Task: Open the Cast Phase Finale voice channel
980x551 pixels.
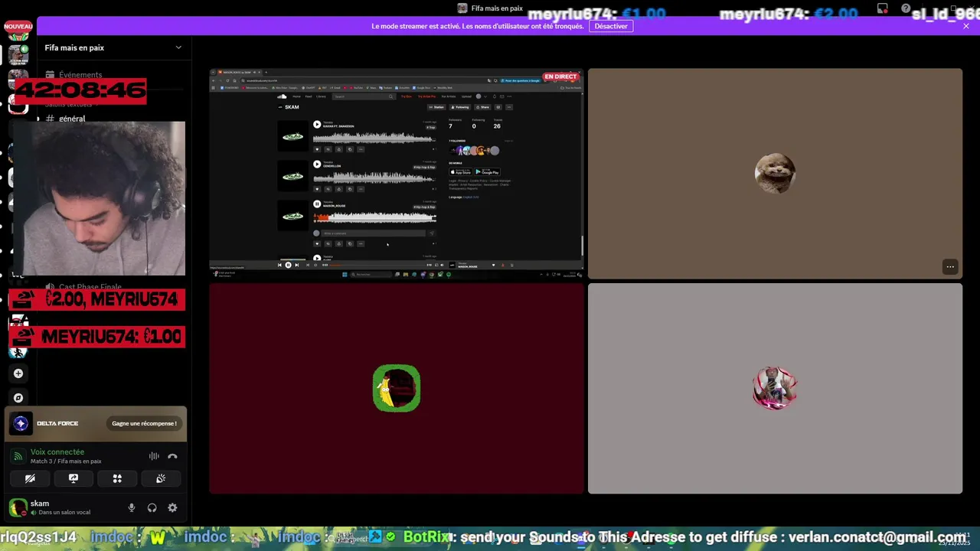Action: [90, 287]
